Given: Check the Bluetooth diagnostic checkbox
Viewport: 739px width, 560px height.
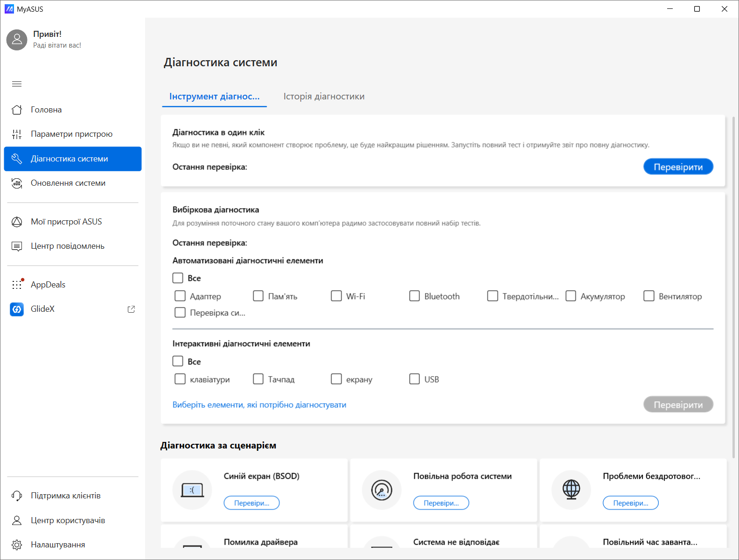Looking at the screenshot, I should pyautogui.click(x=414, y=296).
